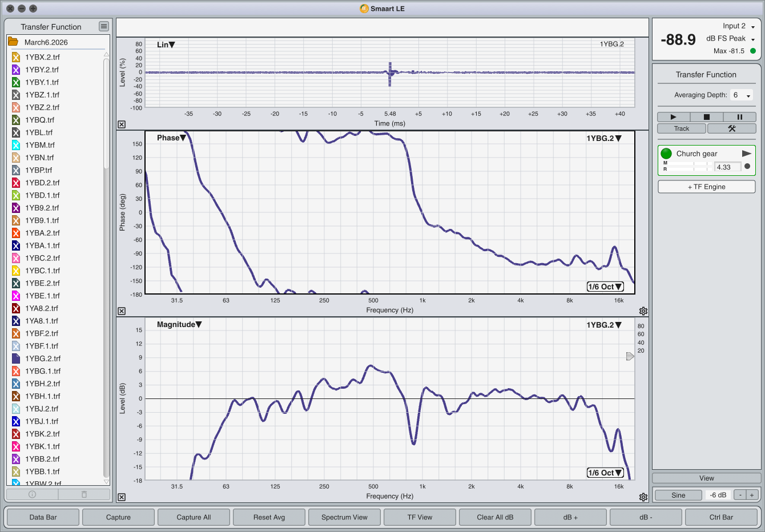Click the 1YBE.1.trf trace icon
Screen dimensions: 765x532
click(16, 296)
